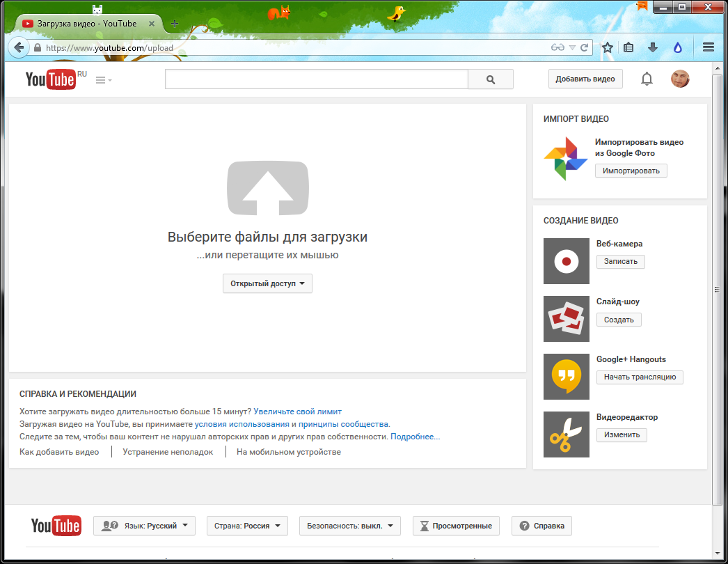Open the address bar history dropdown arrow
This screenshot has height=564, width=728.
(x=572, y=48)
